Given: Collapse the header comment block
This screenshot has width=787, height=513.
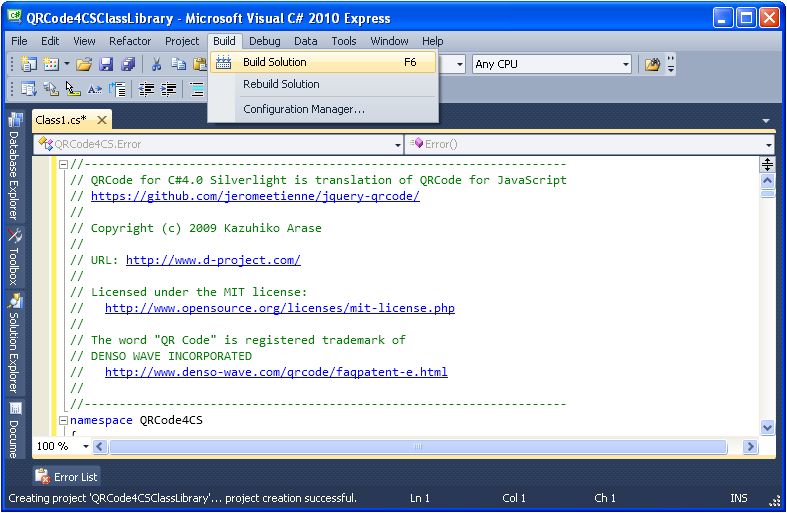Looking at the screenshot, I should pyautogui.click(x=63, y=164).
